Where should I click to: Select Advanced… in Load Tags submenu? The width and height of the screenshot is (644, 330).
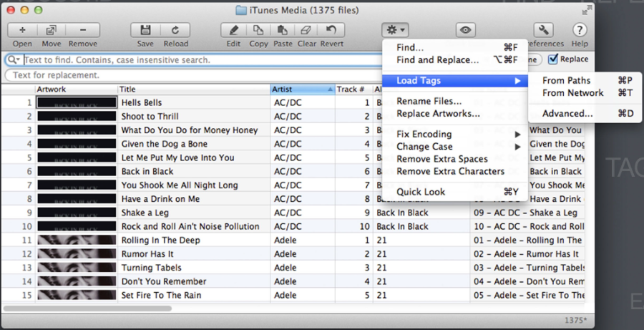585,113
